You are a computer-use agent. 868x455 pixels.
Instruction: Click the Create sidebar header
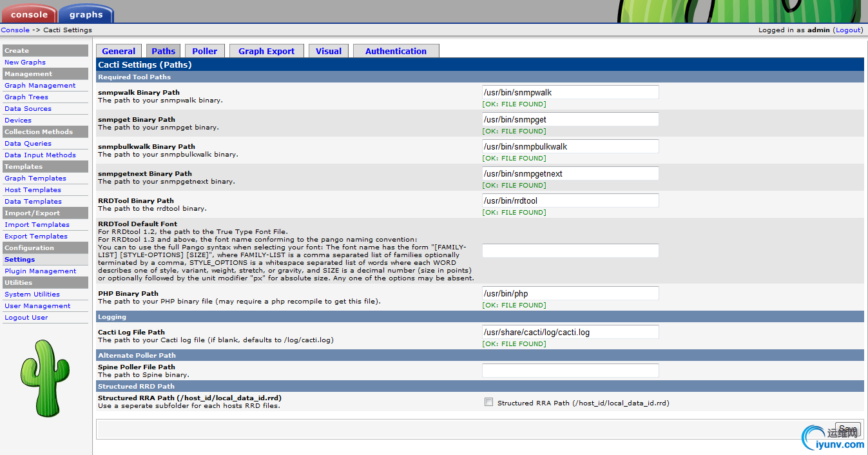tap(45, 51)
